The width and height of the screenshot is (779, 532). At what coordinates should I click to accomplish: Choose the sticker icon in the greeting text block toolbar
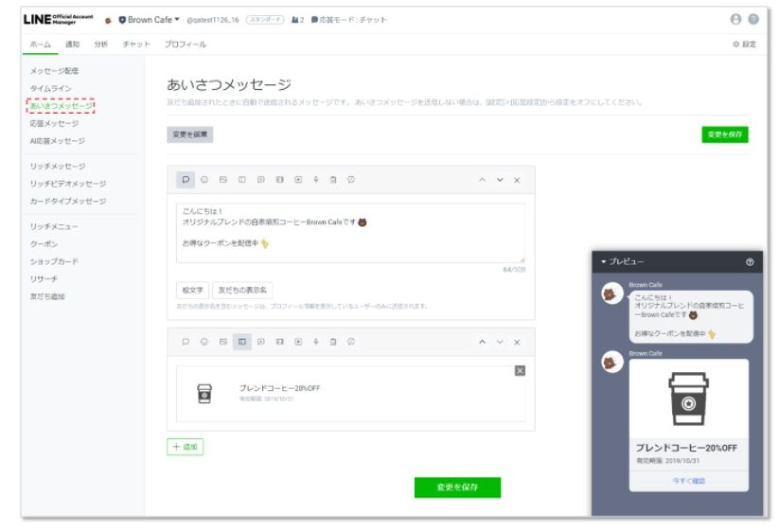click(x=204, y=180)
